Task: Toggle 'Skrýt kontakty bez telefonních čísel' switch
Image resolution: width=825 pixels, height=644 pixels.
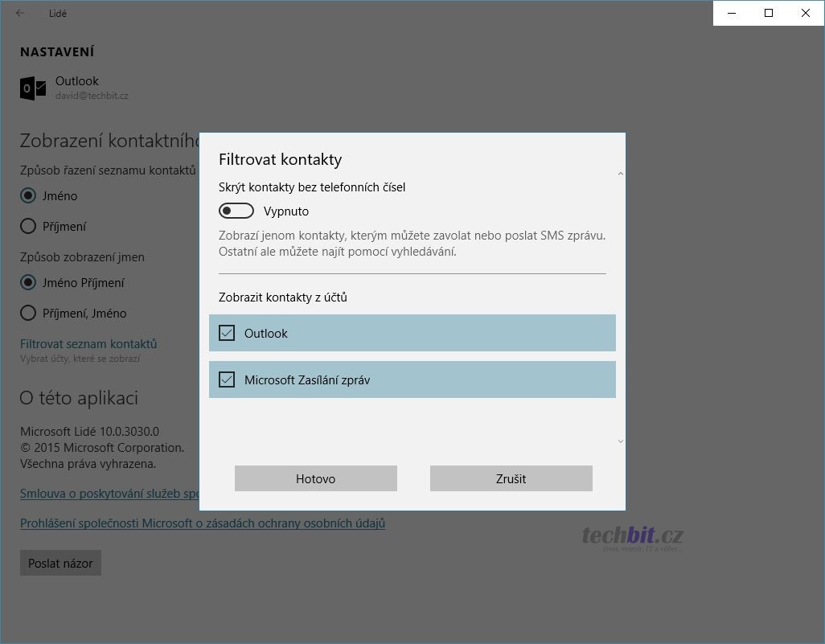Action: click(x=236, y=211)
